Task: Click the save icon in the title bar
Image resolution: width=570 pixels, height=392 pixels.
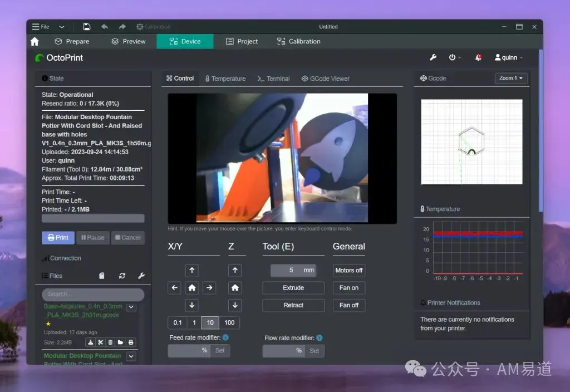Action: (x=86, y=27)
